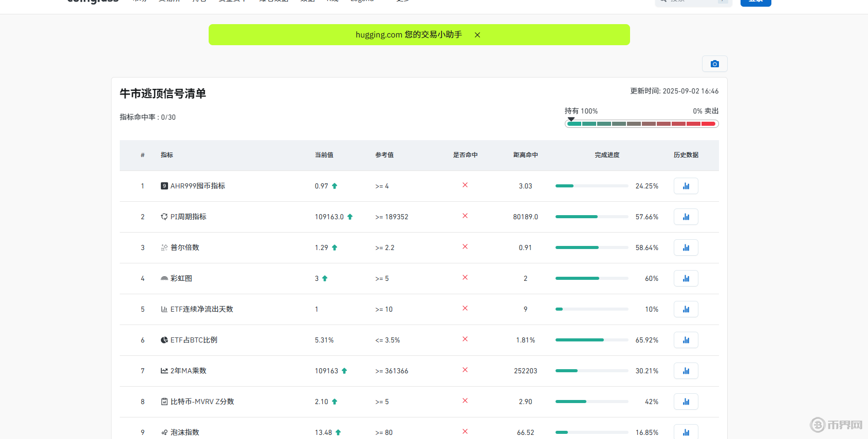Click the hugging.com 您的交易小助手 banner text
This screenshot has width=868, height=439.
pos(409,35)
